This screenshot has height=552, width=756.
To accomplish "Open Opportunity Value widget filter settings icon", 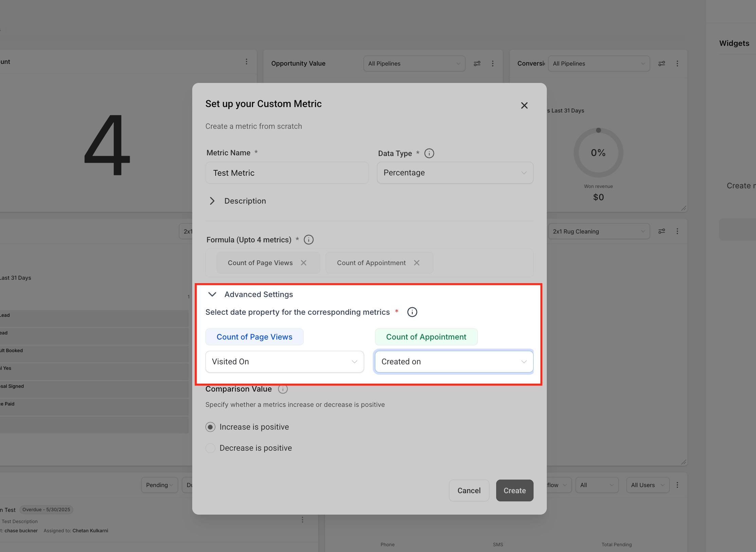I will [477, 64].
